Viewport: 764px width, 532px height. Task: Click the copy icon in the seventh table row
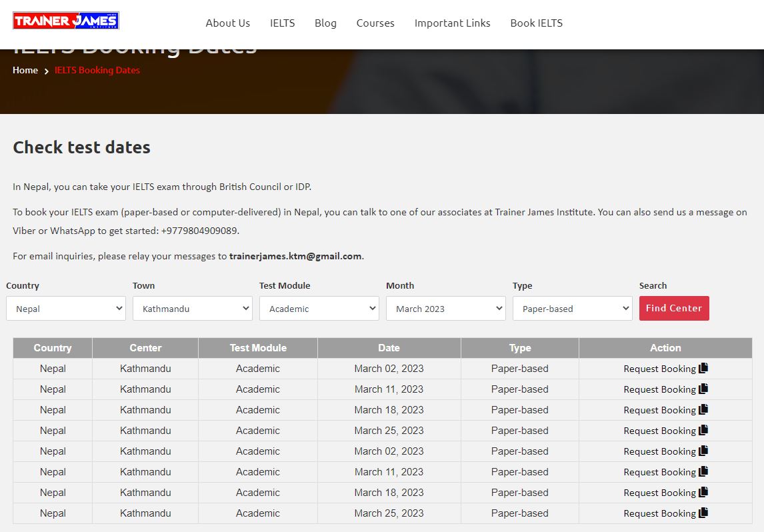click(703, 492)
